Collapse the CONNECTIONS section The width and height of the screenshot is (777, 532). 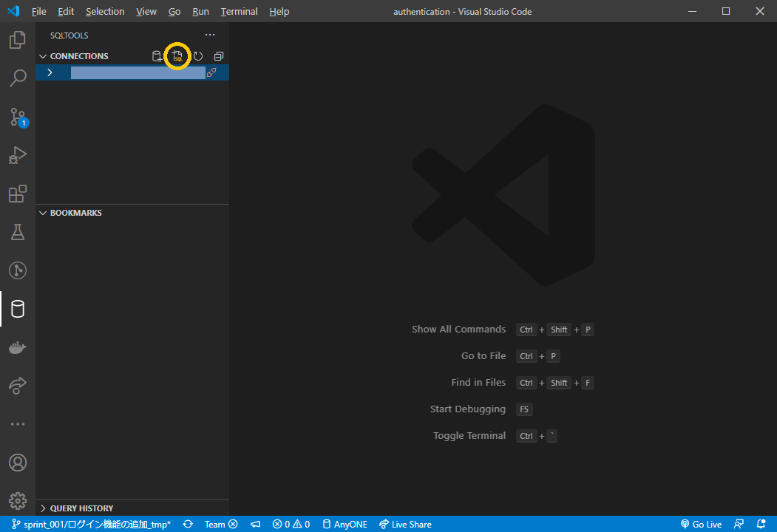pos(42,55)
